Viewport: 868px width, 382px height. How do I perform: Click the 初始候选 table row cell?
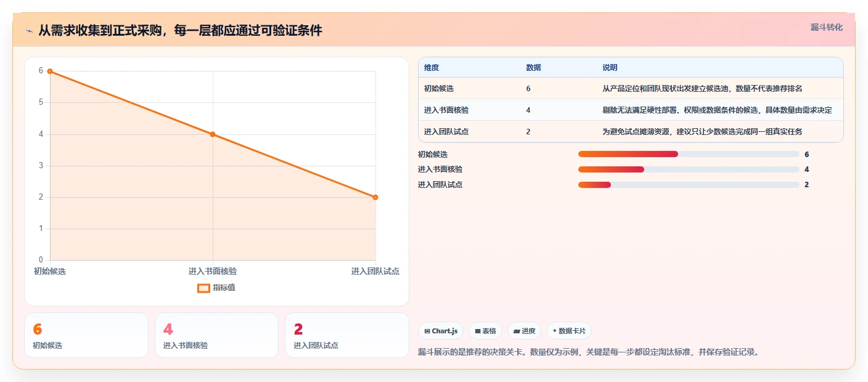tap(439, 89)
